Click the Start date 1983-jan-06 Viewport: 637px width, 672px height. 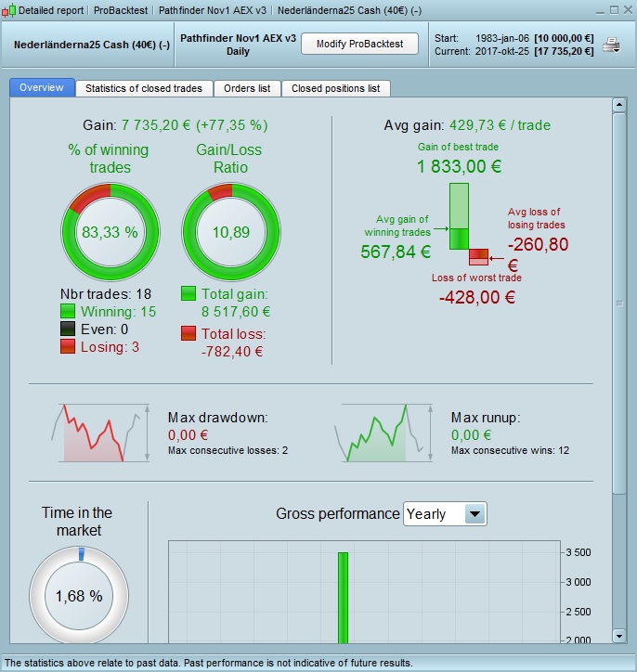(502, 38)
